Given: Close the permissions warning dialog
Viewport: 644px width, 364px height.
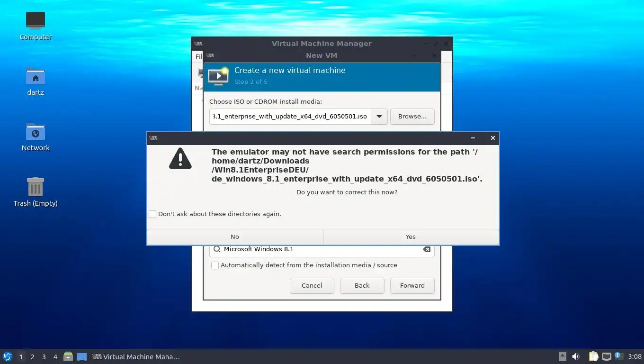Looking at the screenshot, I should (x=492, y=138).
